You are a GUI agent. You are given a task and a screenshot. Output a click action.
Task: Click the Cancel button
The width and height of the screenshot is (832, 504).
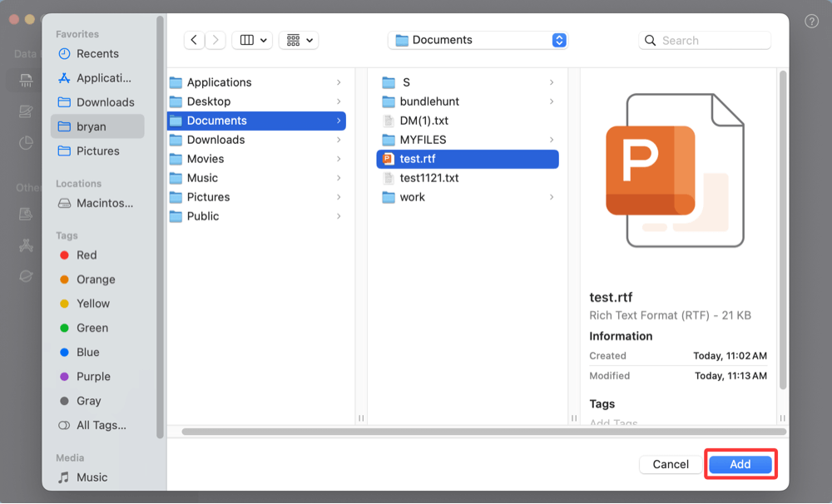point(670,464)
